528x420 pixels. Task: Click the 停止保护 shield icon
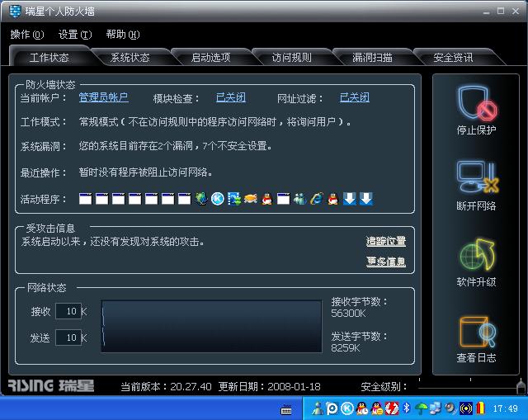point(476,103)
